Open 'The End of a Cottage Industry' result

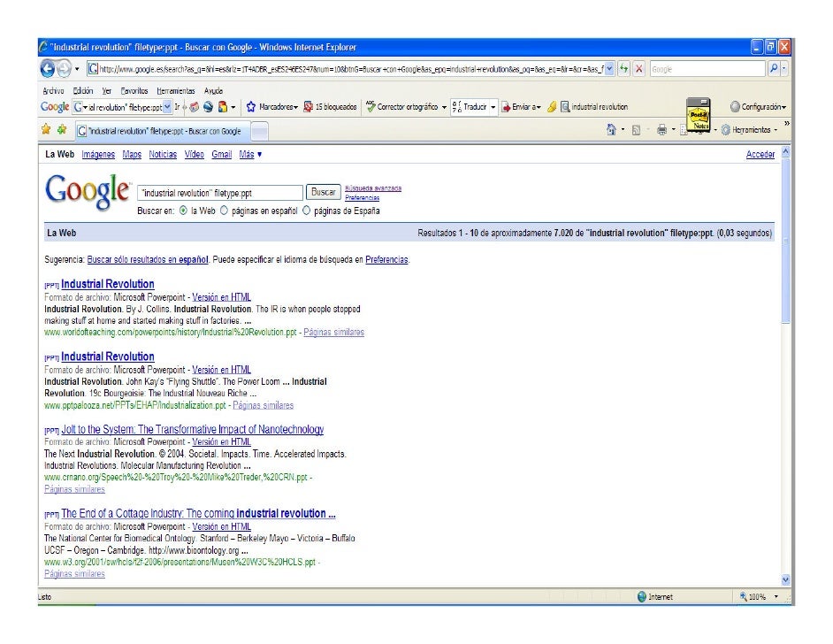(x=198, y=513)
